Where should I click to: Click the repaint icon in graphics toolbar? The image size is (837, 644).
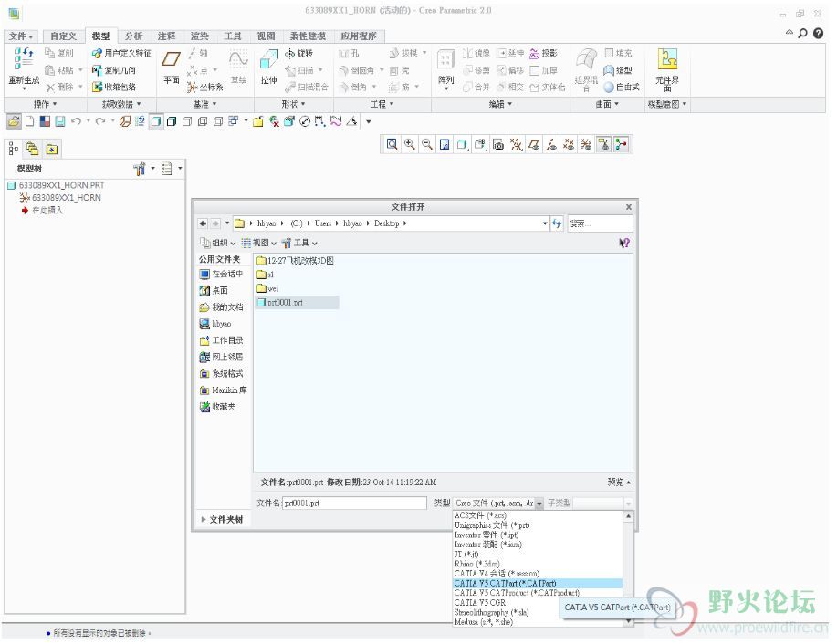click(x=445, y=144)
